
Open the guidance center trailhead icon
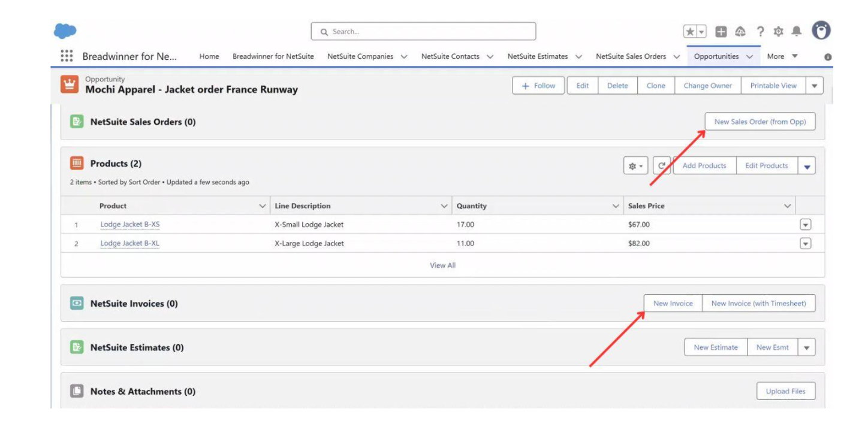(740, 30)
